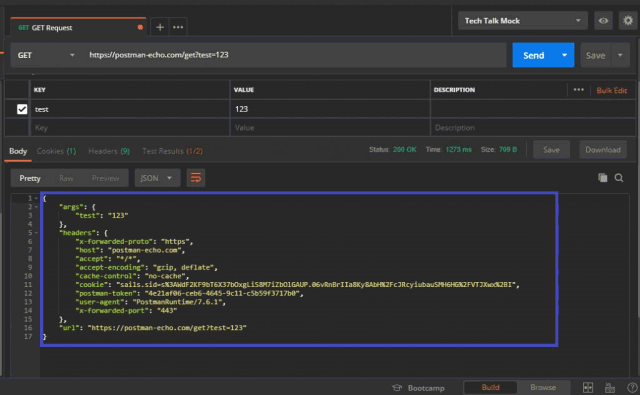Click the "cookie" line in response
Viewport: 640px width, 395px height.
coord(297,285)
